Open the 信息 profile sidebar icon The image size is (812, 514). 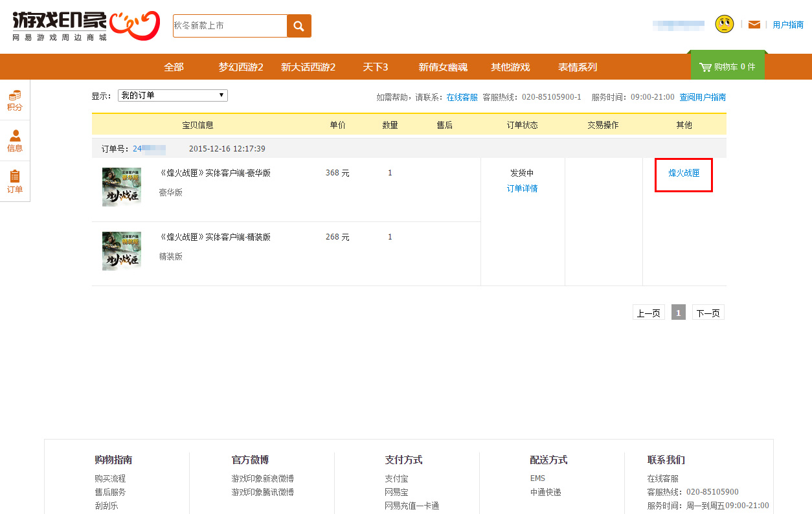tap(15, 141)
